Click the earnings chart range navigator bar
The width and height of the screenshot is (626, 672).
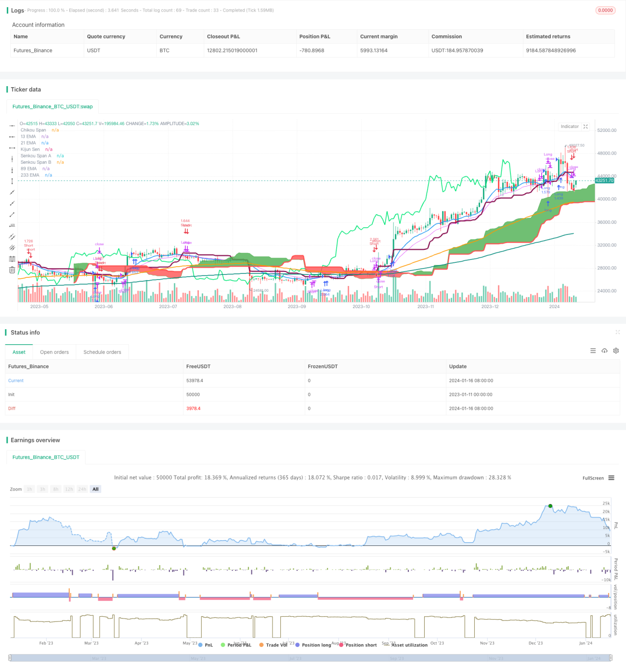coord(310,658)
